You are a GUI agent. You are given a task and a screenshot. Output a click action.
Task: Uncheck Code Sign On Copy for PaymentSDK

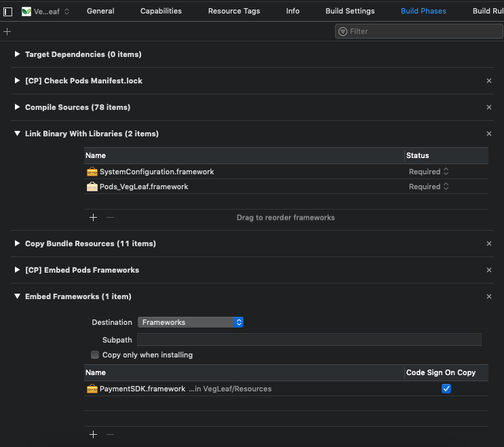point(446,389)
